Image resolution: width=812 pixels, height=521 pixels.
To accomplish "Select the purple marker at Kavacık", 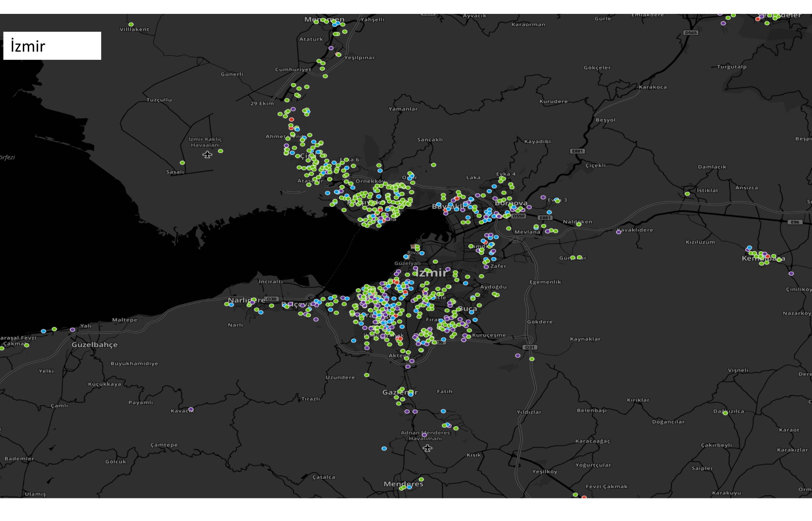I will (x=191, y=409).
